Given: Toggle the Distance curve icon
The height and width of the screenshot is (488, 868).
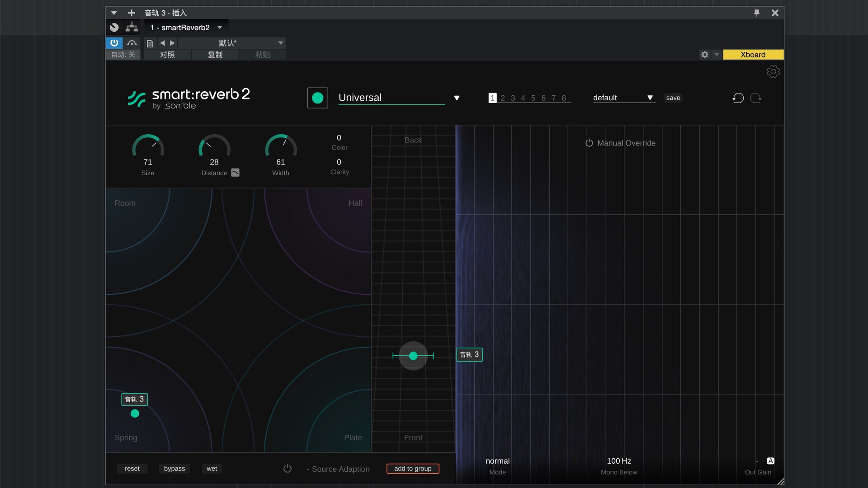Looking at the screenshot, I should click(x=235, y=173).
